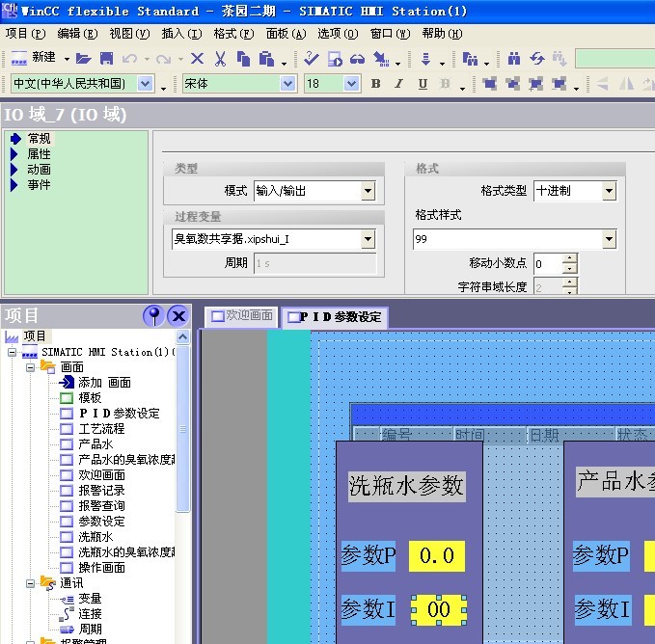This screenshot has width=655, height=644.
Task: Click the Undo arrow icon
Action: [x=129, y=59]
